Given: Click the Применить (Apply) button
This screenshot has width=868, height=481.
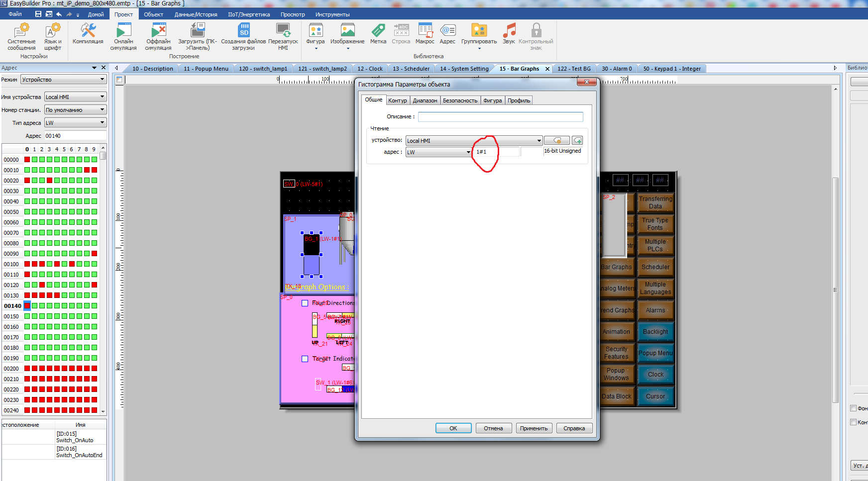Looking at the screenshot, I should coord(534,428).
